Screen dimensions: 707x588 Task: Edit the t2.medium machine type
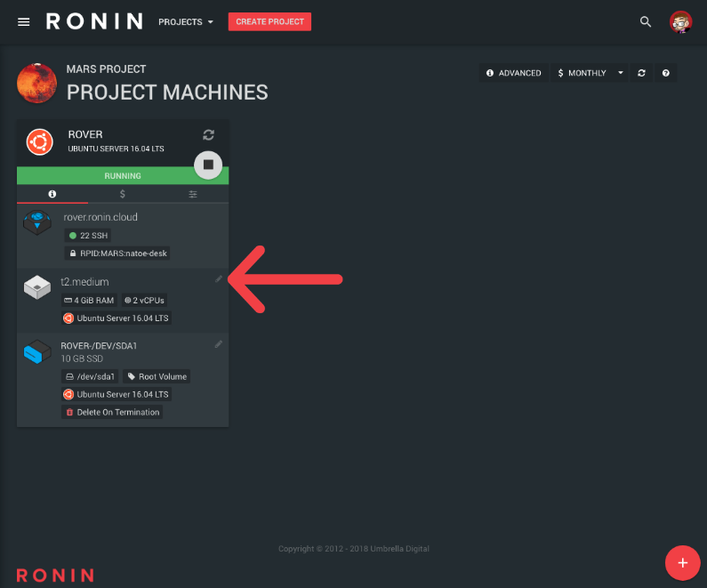[219, 279]
